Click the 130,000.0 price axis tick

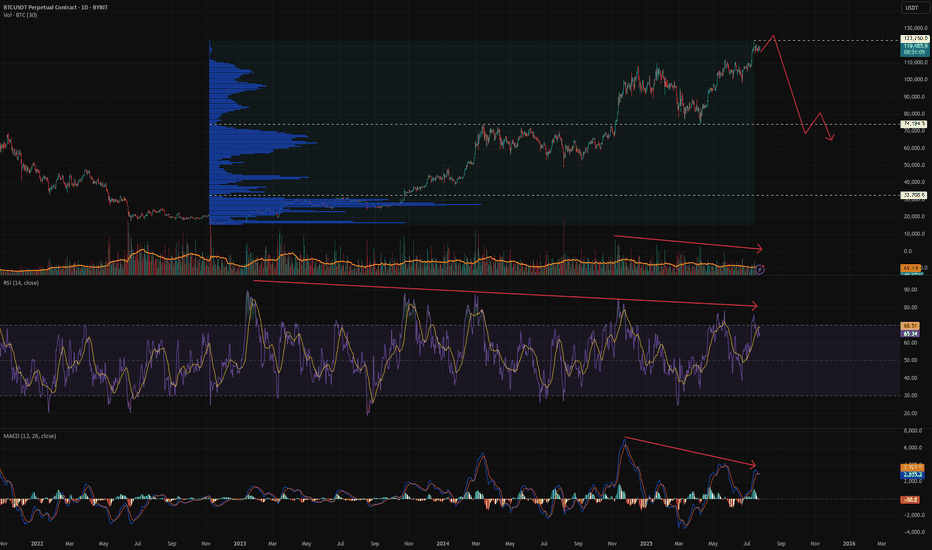[915, 28]
